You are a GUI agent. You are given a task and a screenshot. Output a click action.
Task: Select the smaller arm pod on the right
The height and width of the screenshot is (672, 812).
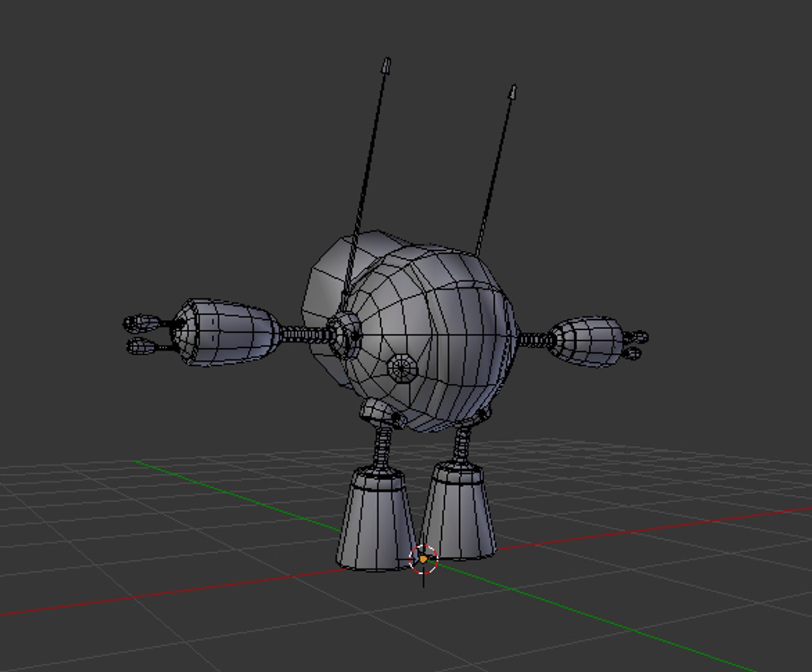[586, 342]
